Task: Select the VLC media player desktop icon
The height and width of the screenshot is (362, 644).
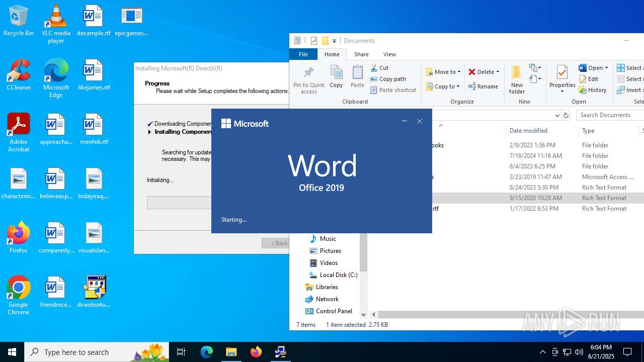Action: (x=56, y=24)
